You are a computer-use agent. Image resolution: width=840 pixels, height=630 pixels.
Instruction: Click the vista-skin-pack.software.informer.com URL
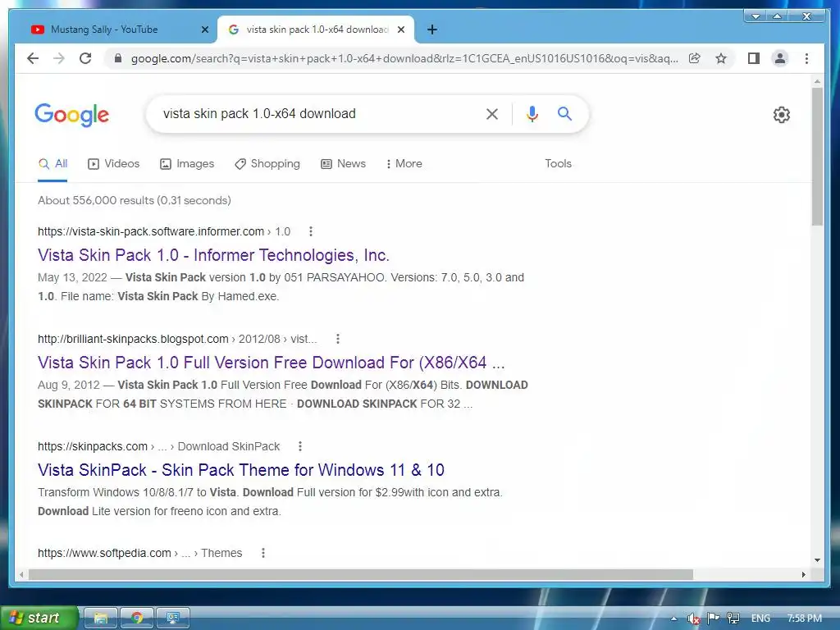pos(164,231)
